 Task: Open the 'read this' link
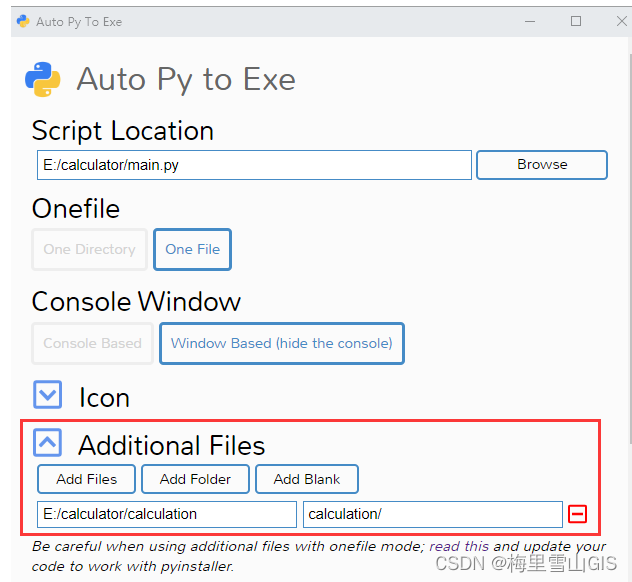coord(459,546)
